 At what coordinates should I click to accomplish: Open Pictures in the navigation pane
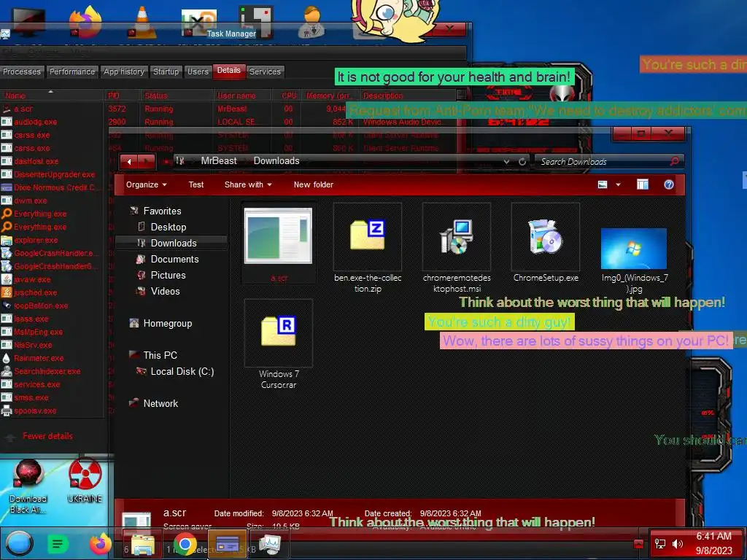point(168,275)
